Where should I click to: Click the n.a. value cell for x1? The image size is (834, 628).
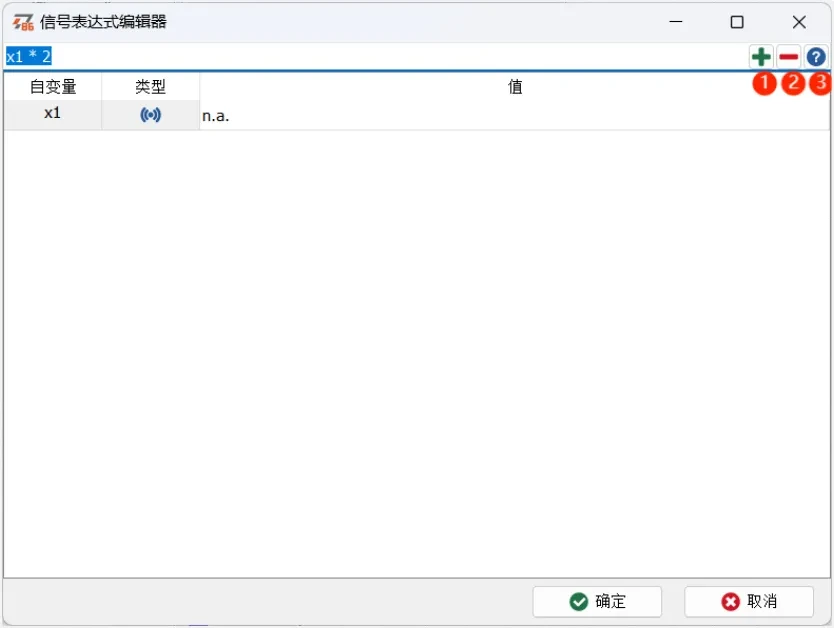[514, 115]
